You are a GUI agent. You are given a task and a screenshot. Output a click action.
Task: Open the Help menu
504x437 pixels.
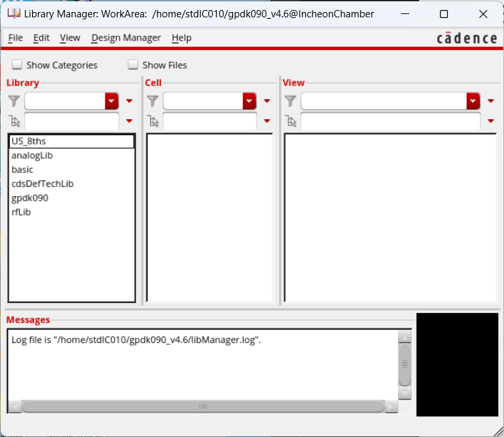coord(182,38)
